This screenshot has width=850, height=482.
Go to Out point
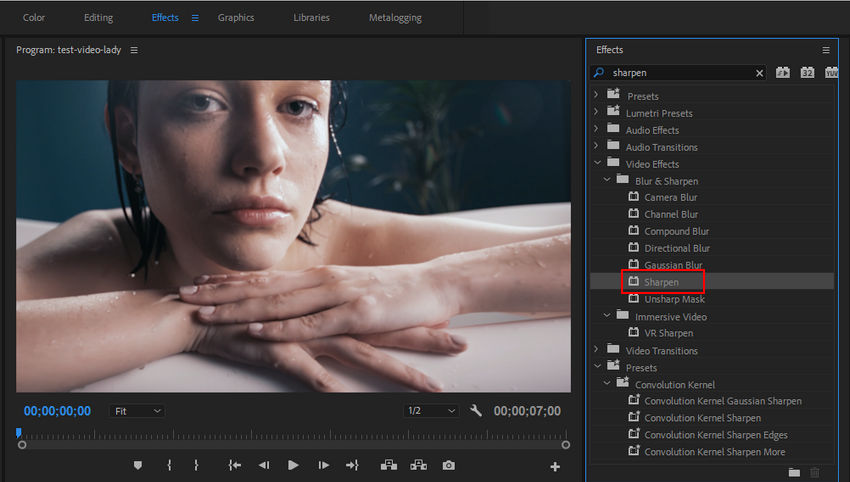click(x=352, y=465)
